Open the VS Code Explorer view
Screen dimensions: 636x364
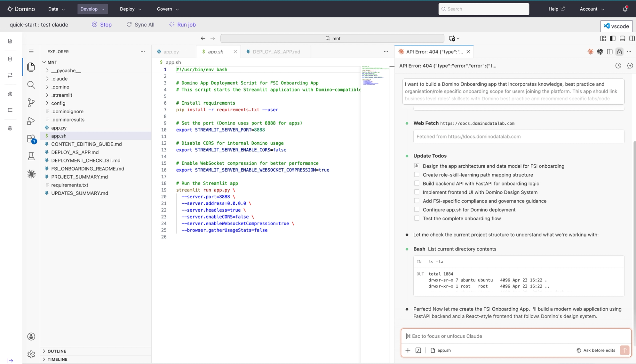(31, 67)
